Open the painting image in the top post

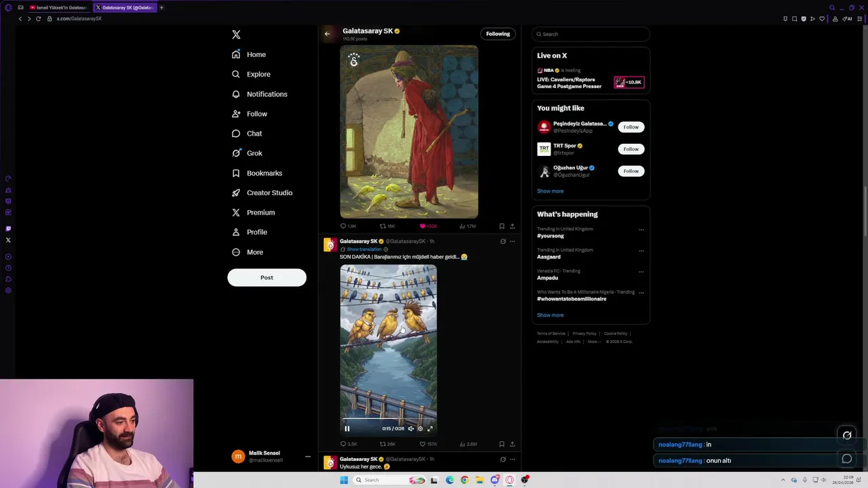click(x=409, y=132)
